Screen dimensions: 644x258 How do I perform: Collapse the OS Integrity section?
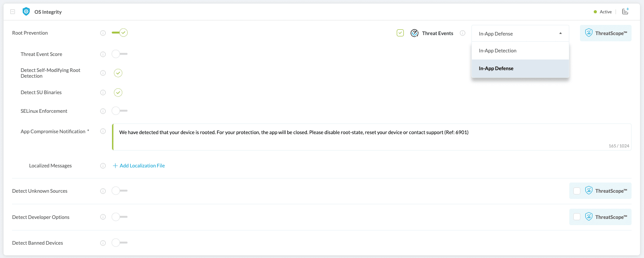(x=12, y=12)
